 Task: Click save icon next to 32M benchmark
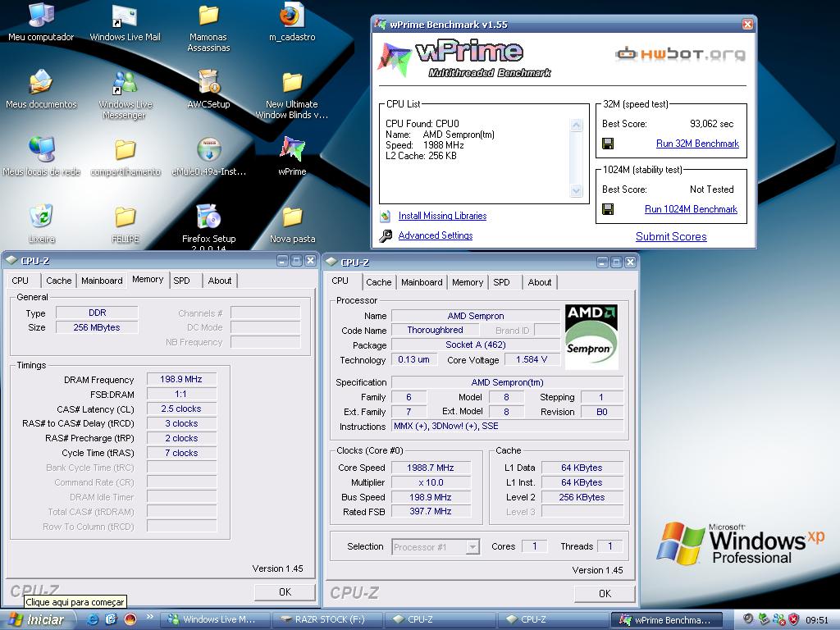pos(608,144)
